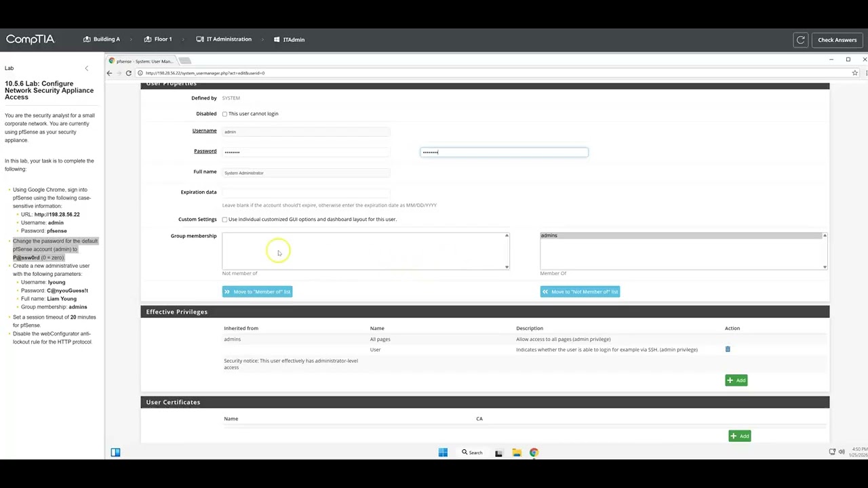Click the Full name field

[x=306, y=173]
